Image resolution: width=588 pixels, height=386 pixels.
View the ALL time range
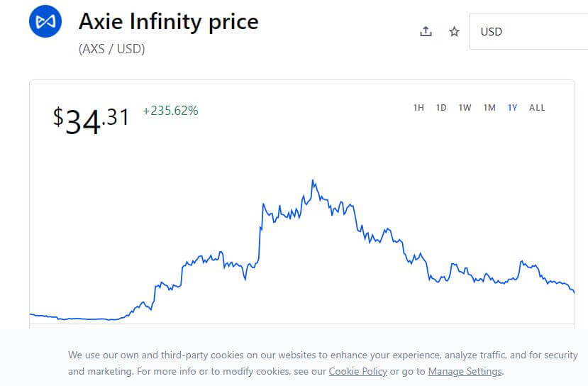[x=537, y=108]
